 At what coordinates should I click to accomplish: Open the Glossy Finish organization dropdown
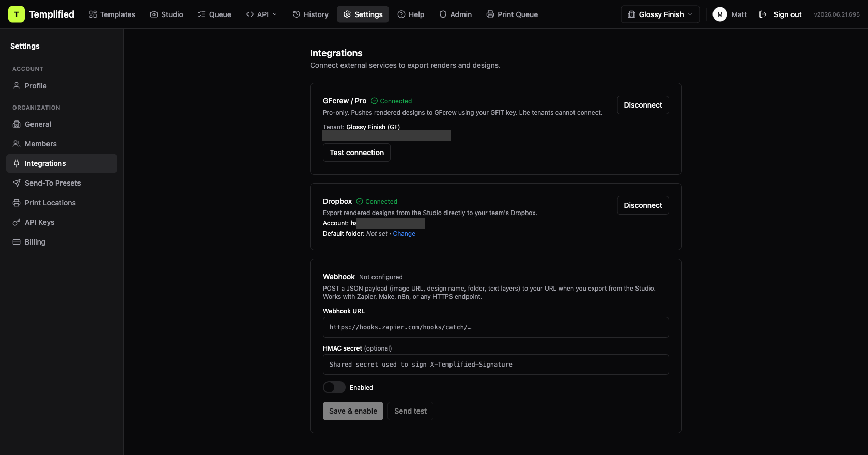click(x=660, y=14)
